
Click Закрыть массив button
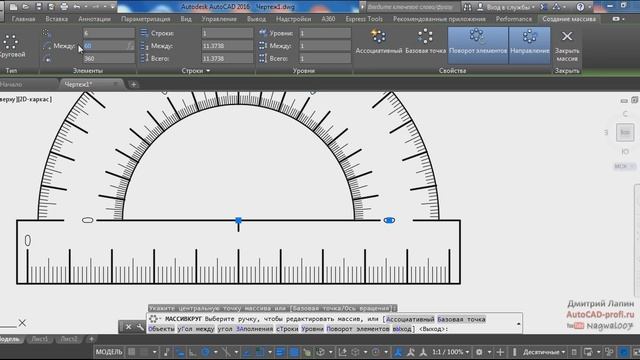click(x=567, y=45)
